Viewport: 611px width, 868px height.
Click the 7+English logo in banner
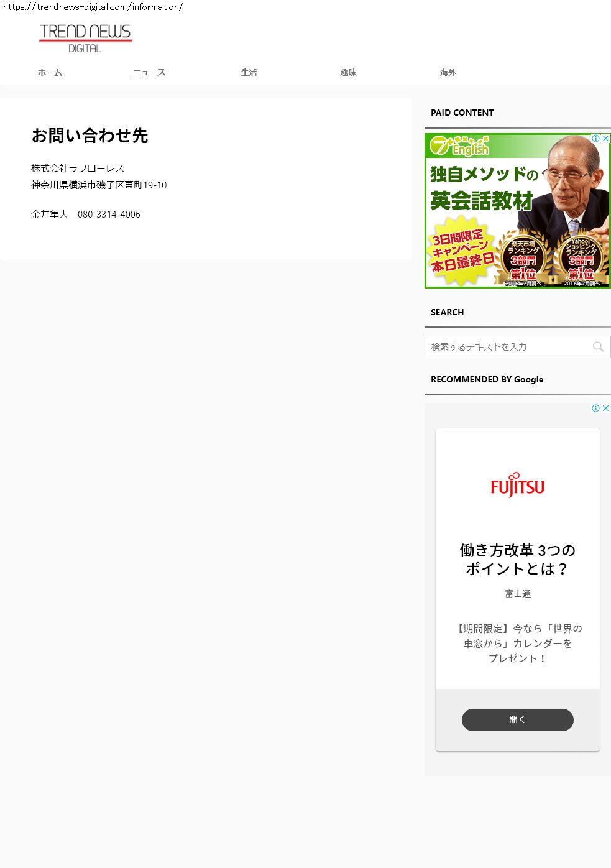pos(460,146)
